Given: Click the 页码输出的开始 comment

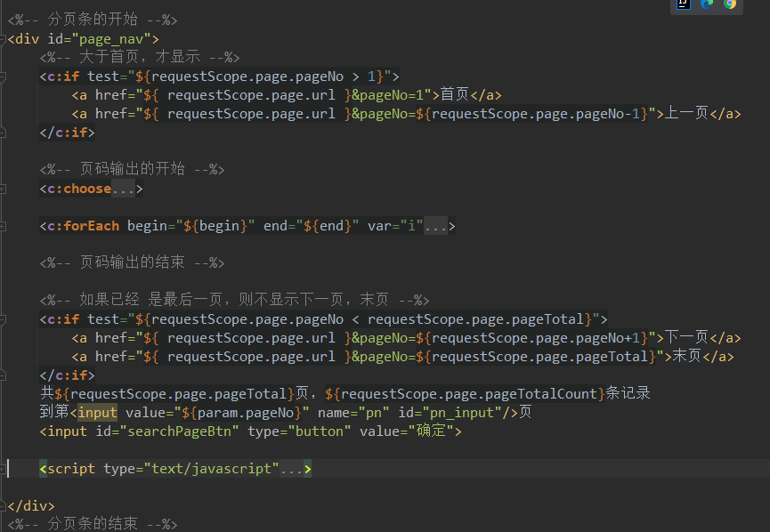Looking at the screenshot, I should click(132, 169).
